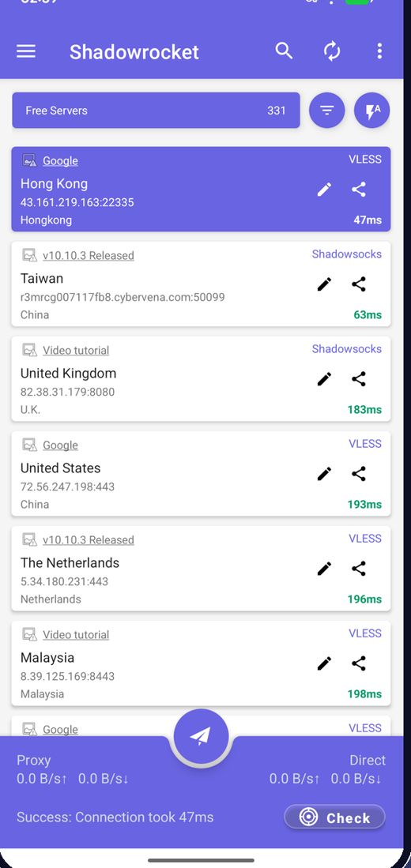Share the Malaysia server entry

coord(359,663)
